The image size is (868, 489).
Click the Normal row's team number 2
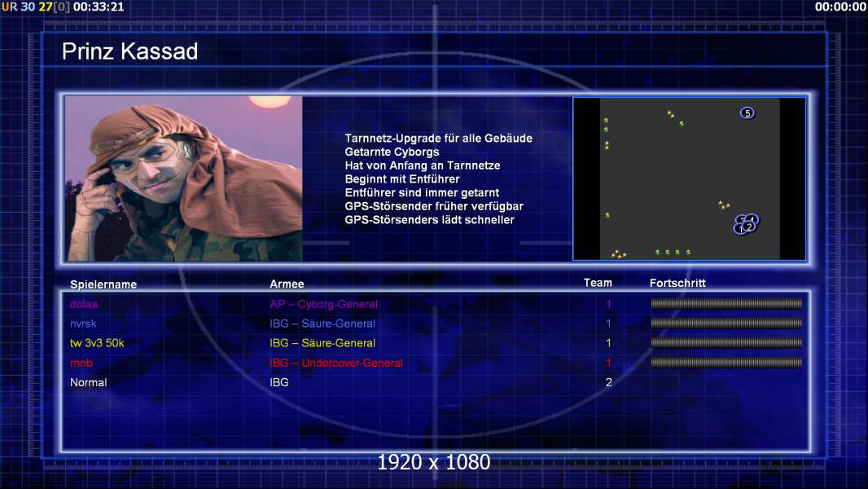point(608,382)
